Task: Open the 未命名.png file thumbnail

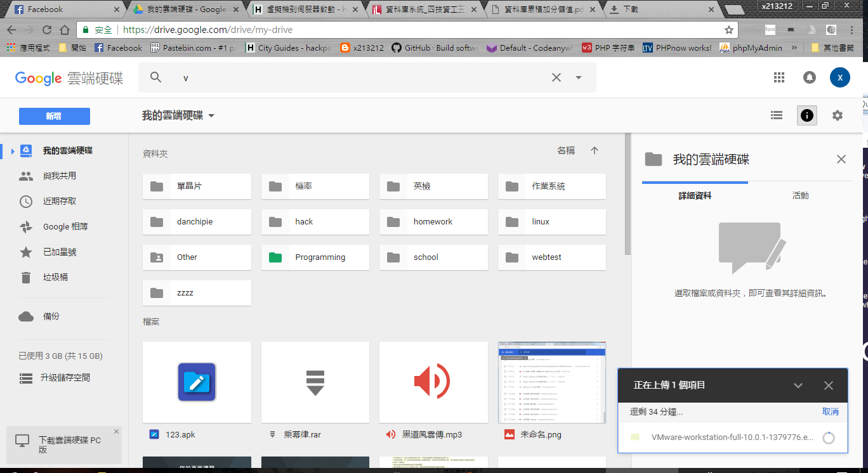Action: tap(551, 382)
